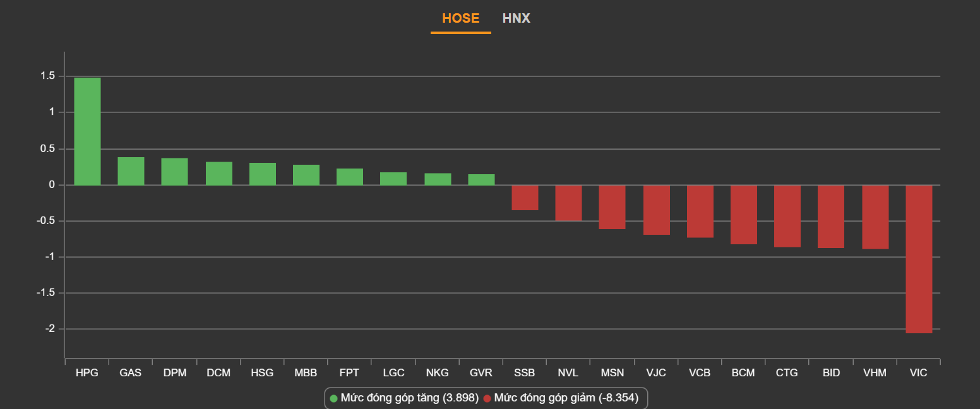The height and width of the screenshot is (409, 980).
Task: Select the HOSE tab
Action: click(460, 18)
